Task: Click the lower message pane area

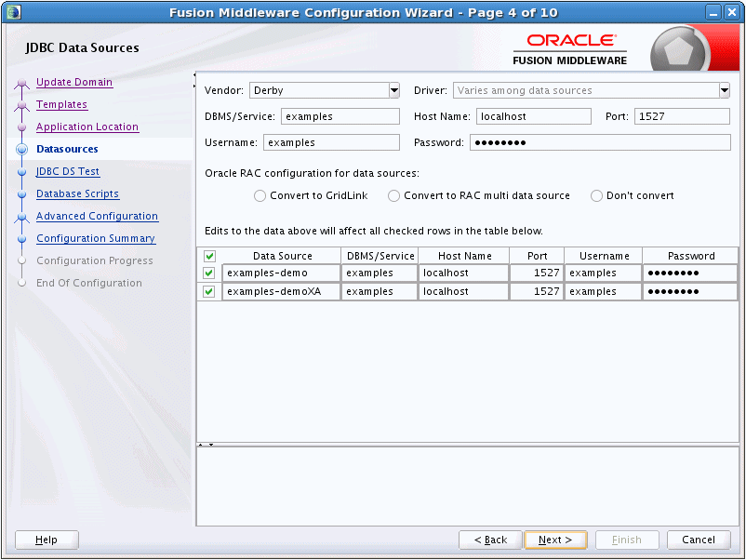Action: tap(468, 487)
